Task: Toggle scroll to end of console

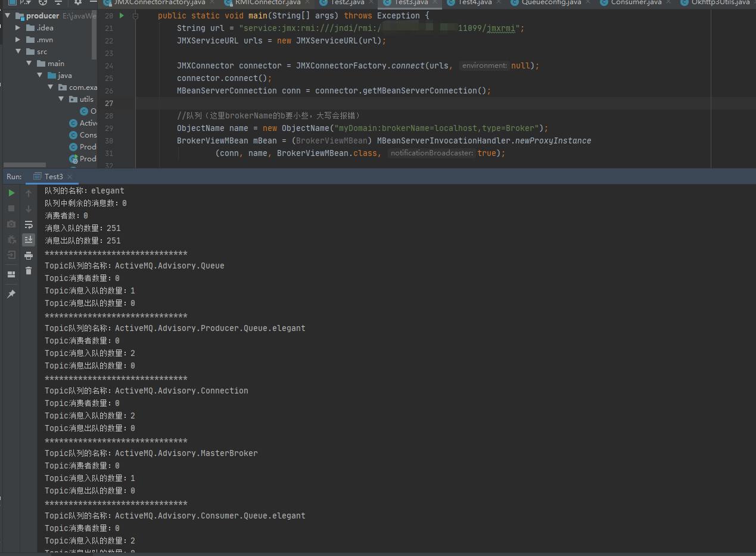Action: tap(29, 239)
